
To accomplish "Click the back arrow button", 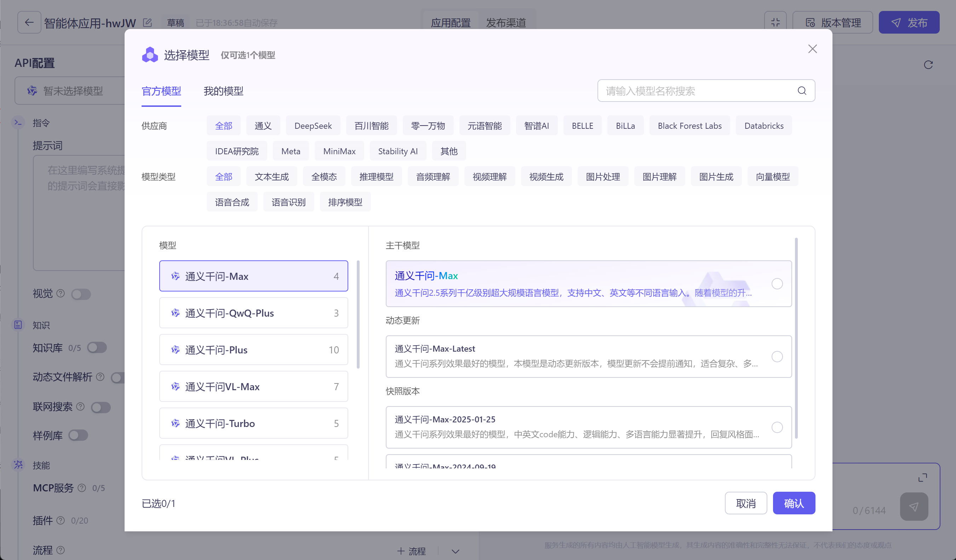I will (29, 22).
